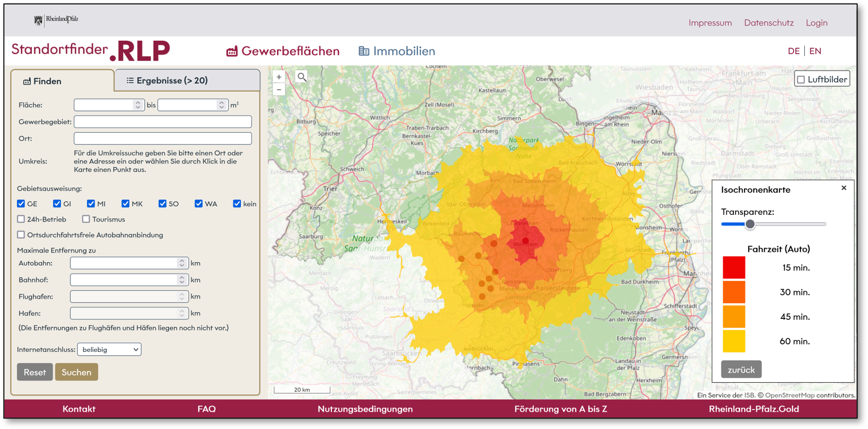
Task: Open Rheinland-Pfalz.Gold footer link
Action: pyautogui.click(x=754, y=409)
